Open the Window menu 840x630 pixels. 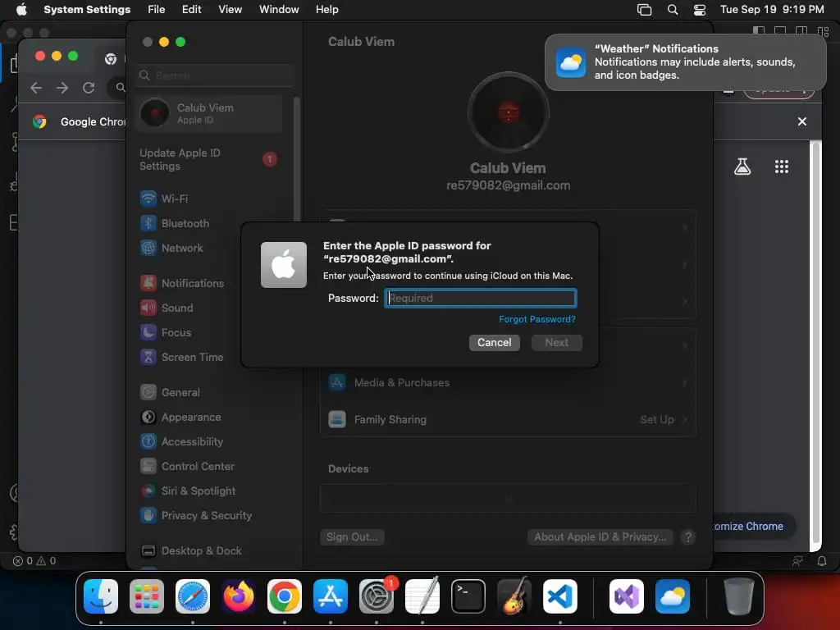[x=279, y=9]
